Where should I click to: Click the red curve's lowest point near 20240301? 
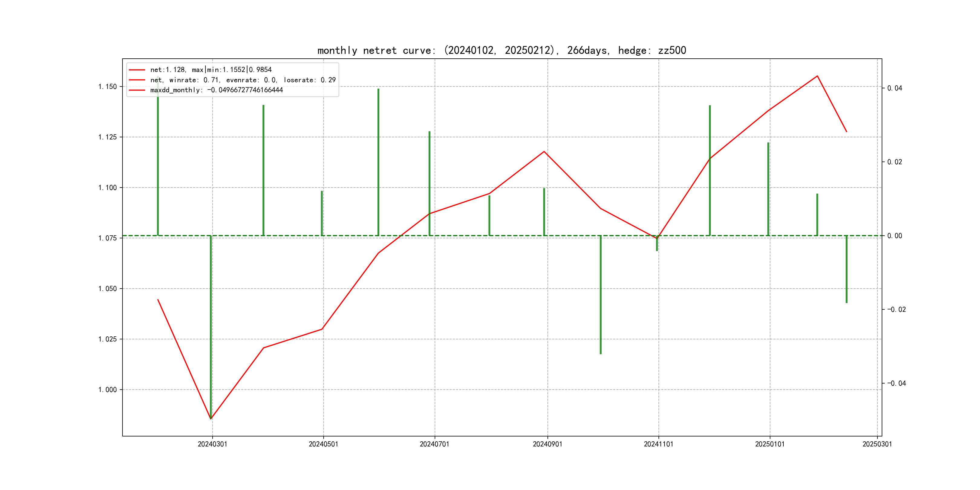coord(211,419)
